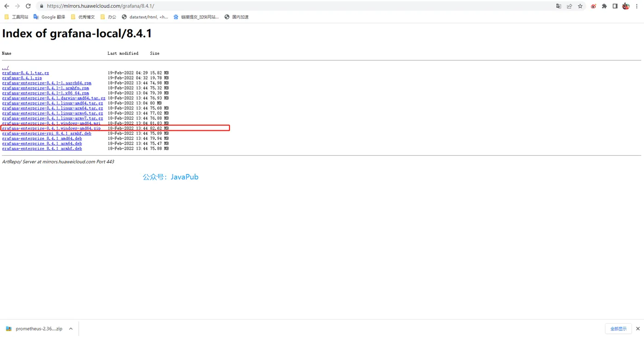Toggle the browser side panel
The height and width of the screenshot is (337, 644).
click(615, 6)
